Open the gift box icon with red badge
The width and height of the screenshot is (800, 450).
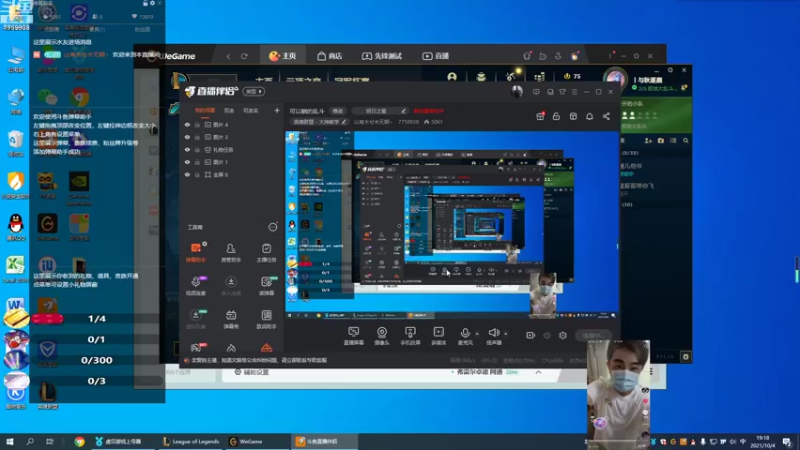(540, 116)
